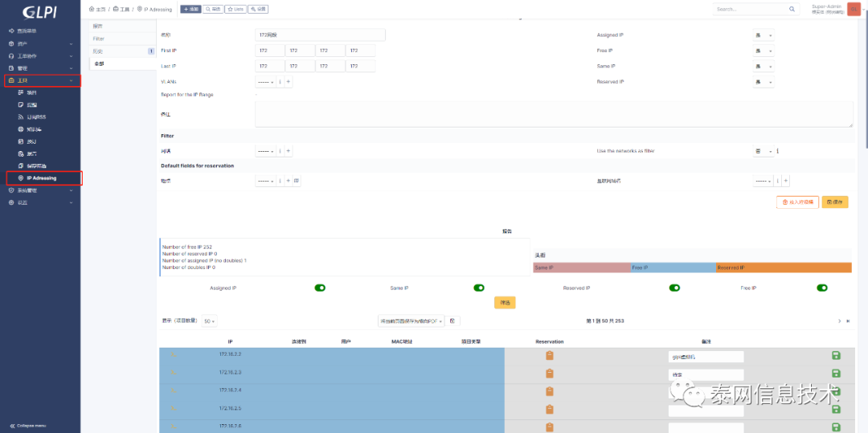868x433 pixels.
Task: Toggle the Same IP switch
Action: tap(479, 288)
